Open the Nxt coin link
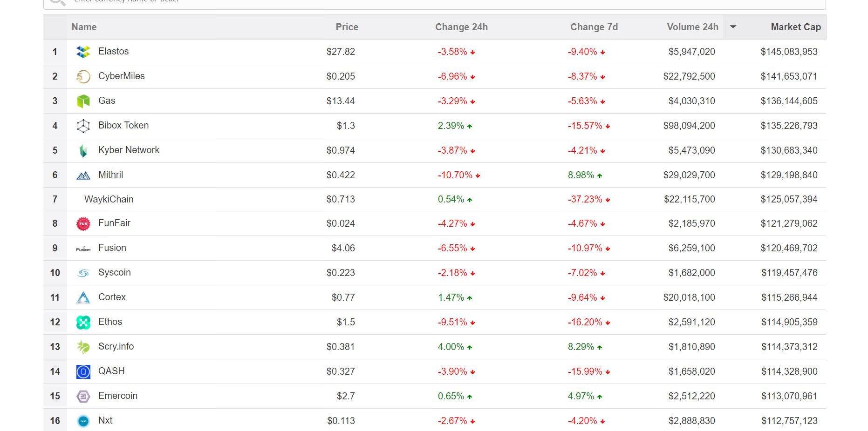Screen dimensions: 868x431 tap(105, 420)
